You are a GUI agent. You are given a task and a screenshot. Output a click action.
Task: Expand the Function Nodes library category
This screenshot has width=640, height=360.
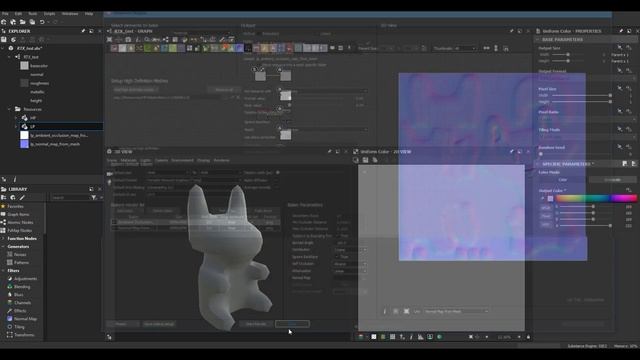tap(3, 238)
